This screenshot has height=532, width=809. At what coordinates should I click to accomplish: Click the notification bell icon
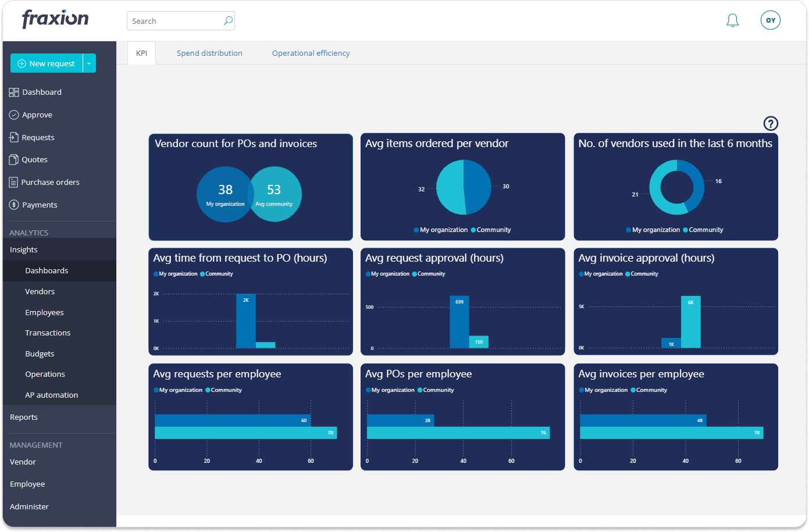pos(732,21)
